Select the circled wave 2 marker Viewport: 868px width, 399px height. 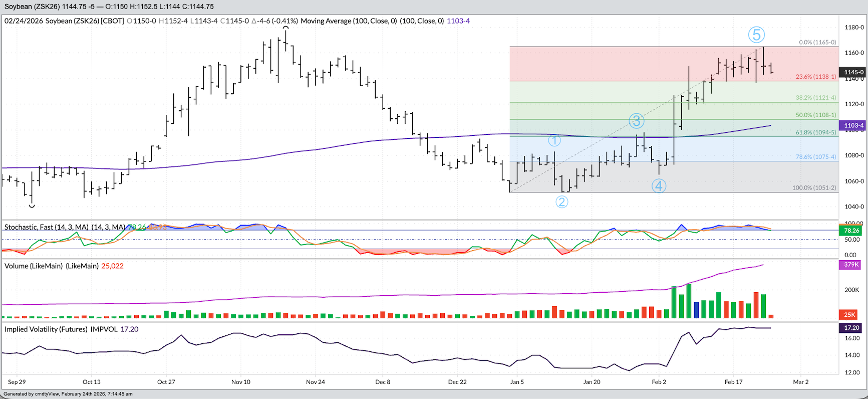point(561,202)
